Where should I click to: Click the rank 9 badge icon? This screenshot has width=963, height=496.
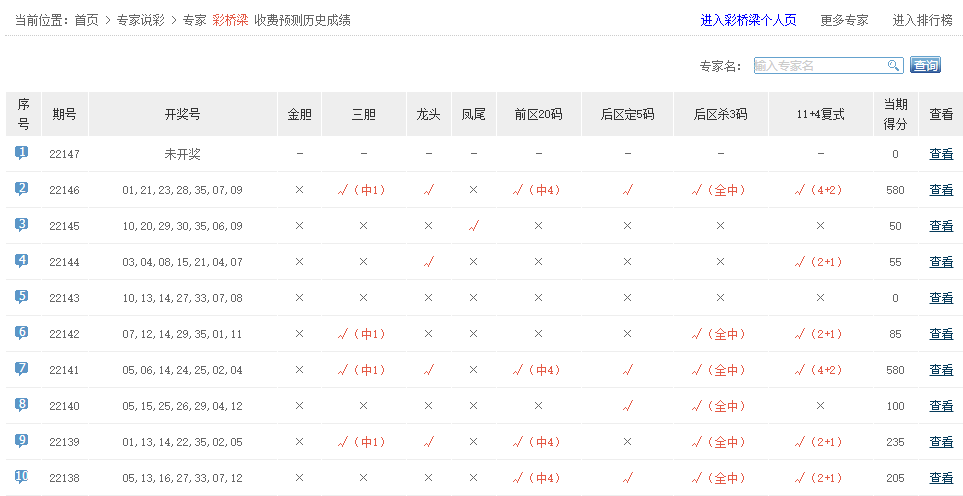pos(22,441)
